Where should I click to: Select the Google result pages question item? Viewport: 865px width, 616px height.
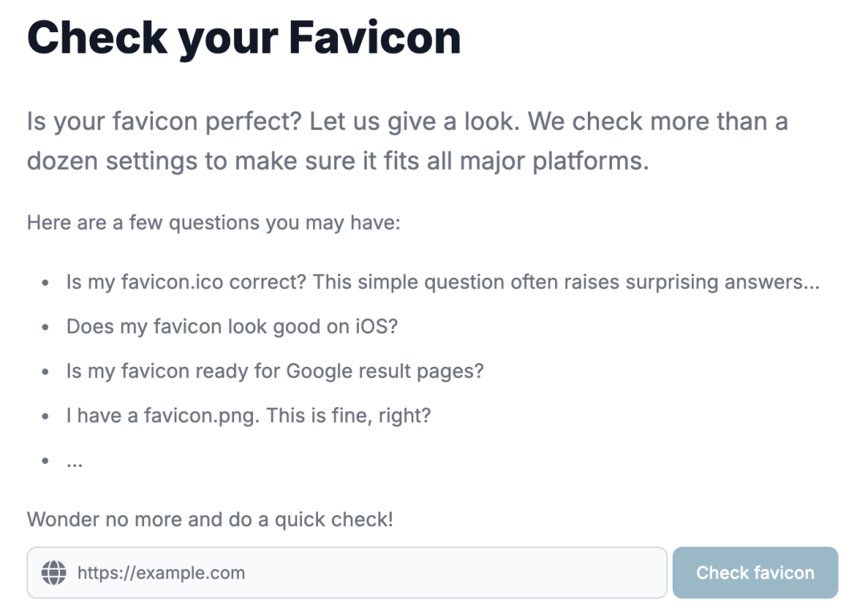[275, 371]
